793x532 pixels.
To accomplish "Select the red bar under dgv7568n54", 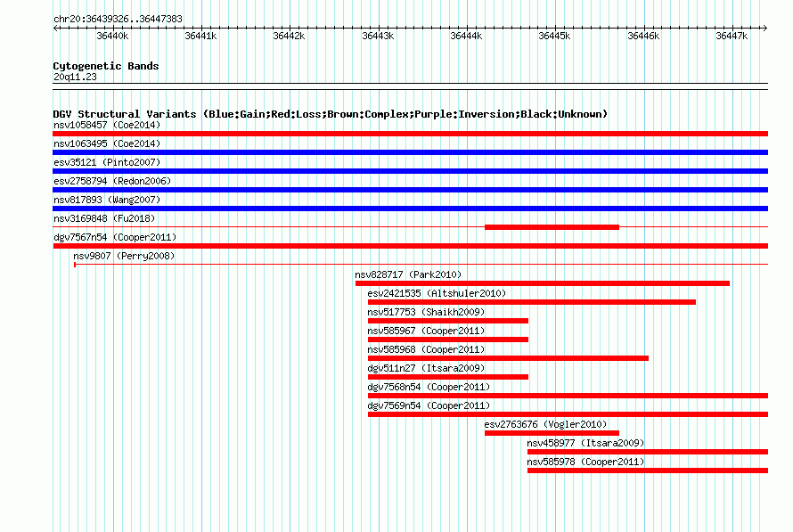I will point(568,396).
